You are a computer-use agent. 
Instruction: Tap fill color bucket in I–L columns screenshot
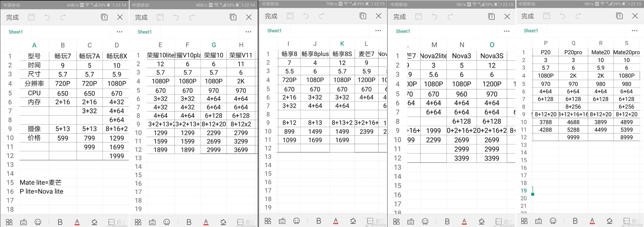click(x=353, y=221)
